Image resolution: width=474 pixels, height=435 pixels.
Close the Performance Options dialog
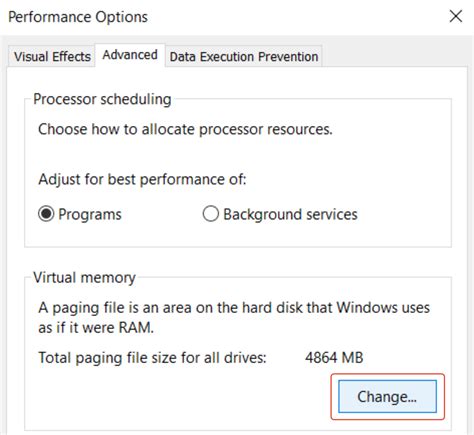coord(456,16)
